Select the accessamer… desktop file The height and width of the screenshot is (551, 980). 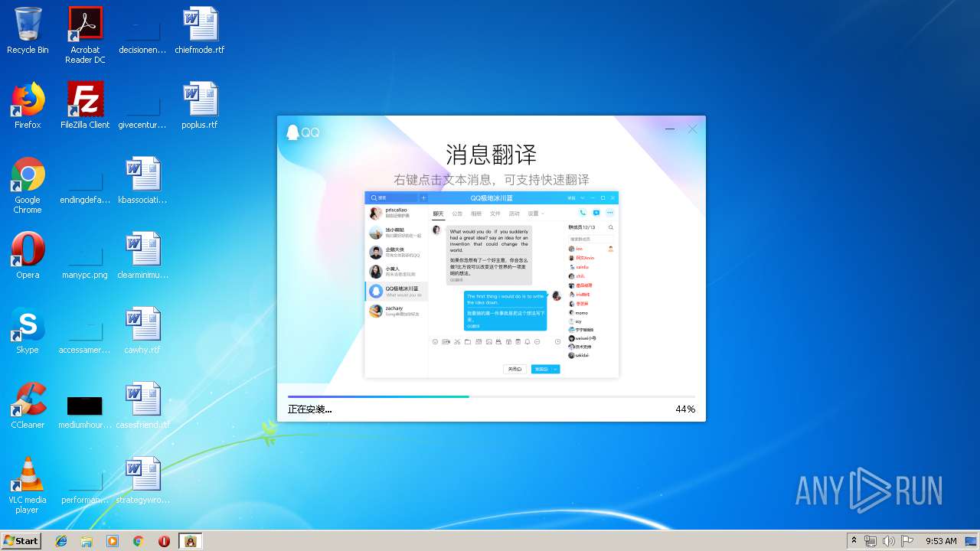pos(85,331)
